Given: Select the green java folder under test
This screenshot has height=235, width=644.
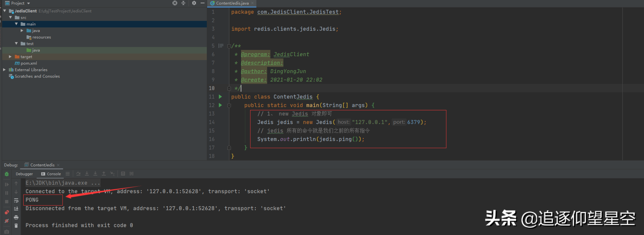Looking at the screenshot, I should click(x=33, y=50).
